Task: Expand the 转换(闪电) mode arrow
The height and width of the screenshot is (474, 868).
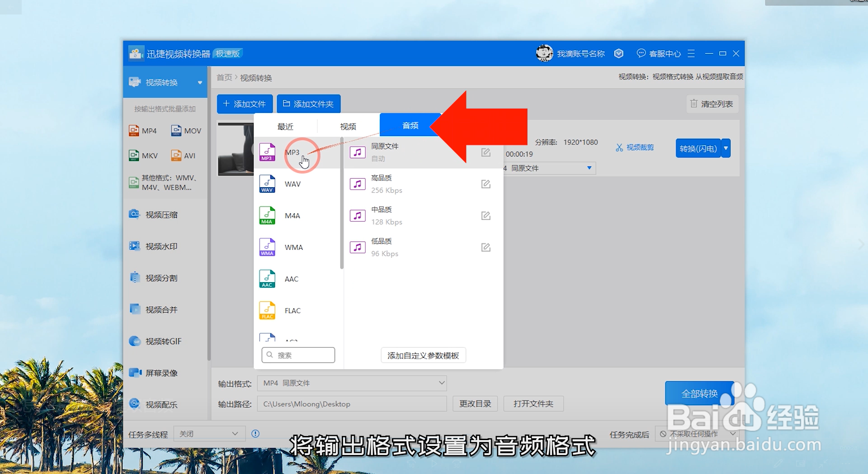Action: click(726, 148)
